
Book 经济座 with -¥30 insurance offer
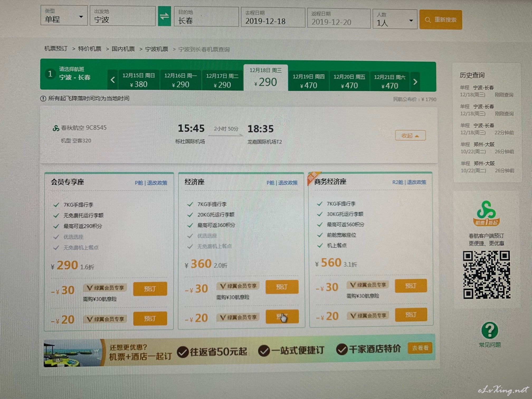coord(282,287)
